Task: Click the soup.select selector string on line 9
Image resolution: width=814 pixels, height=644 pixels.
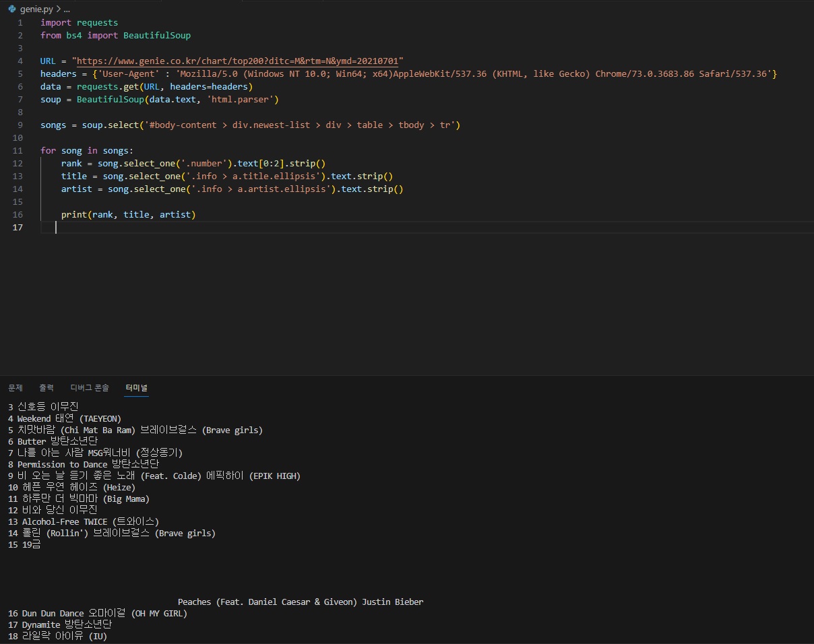Action: [300, 125]
